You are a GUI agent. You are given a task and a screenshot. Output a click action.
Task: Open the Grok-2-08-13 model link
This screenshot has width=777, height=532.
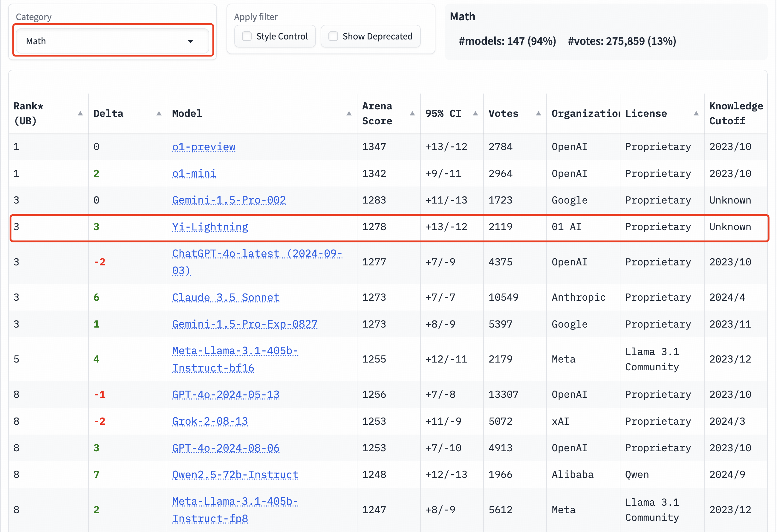[210, 421]
